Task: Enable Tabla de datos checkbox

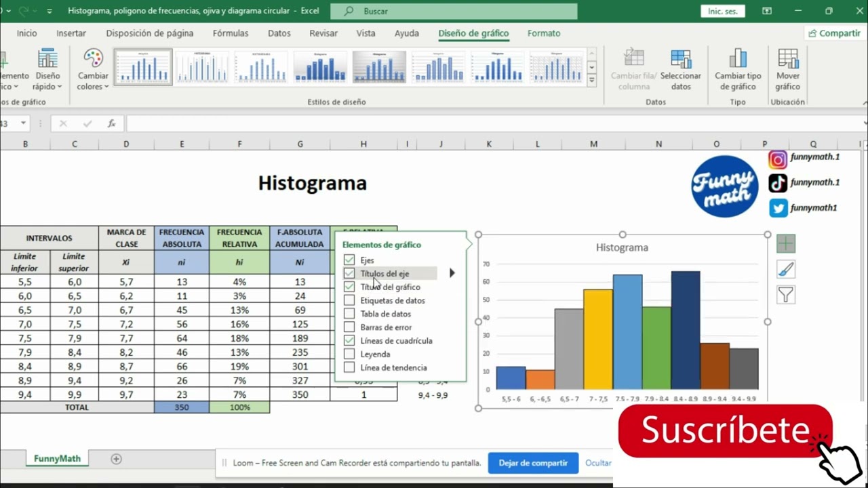Action: click(x=349, y=314)
